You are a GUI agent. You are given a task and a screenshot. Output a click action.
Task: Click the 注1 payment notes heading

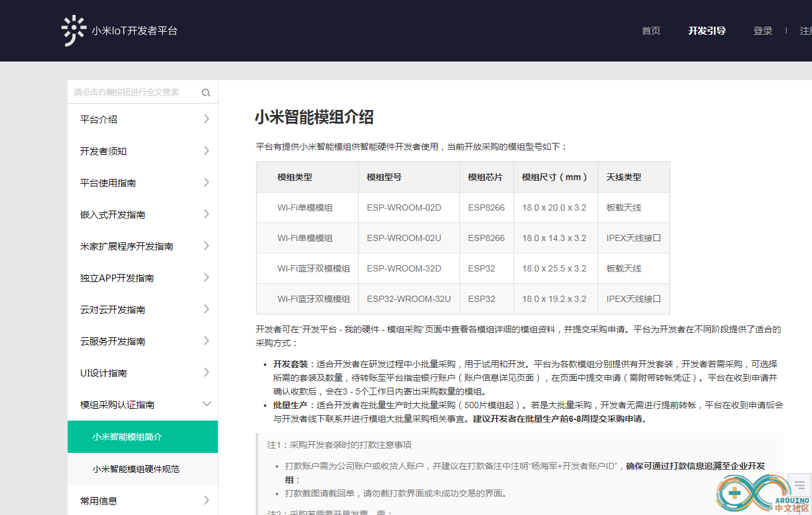[340, 445]
